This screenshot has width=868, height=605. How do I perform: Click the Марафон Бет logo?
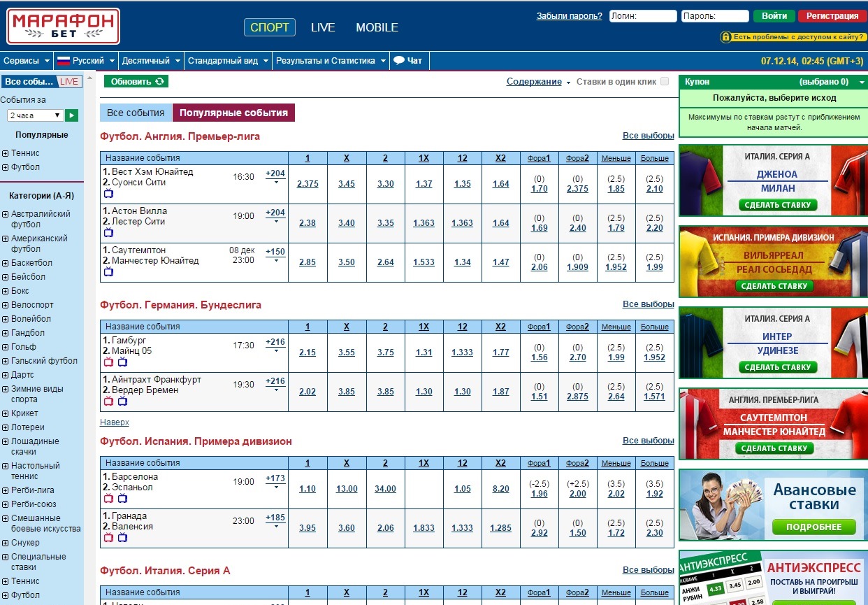(x=64, y=26)
